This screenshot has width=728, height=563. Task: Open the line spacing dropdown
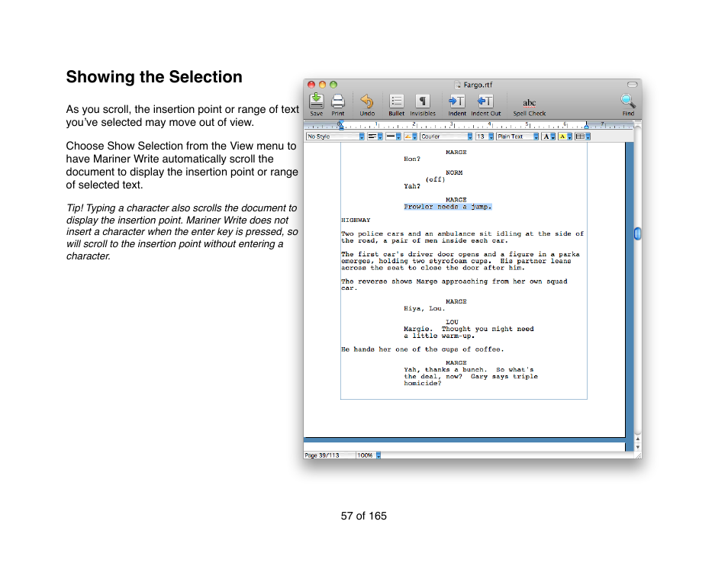(x=393, y=137)
